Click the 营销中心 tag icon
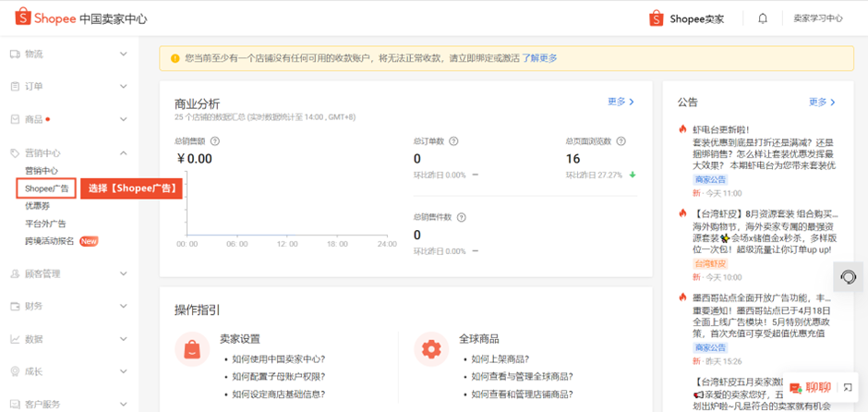Viewport: 868px width, 412px height. [15, 152]
